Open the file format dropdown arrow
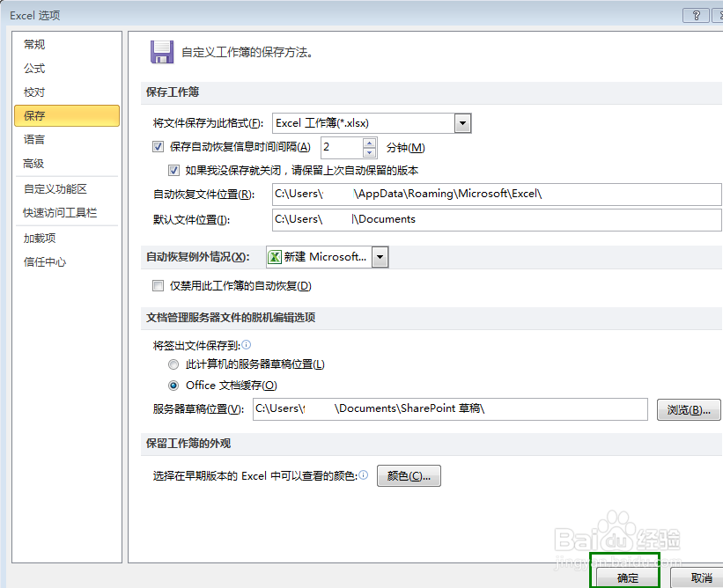 (462, 123)
